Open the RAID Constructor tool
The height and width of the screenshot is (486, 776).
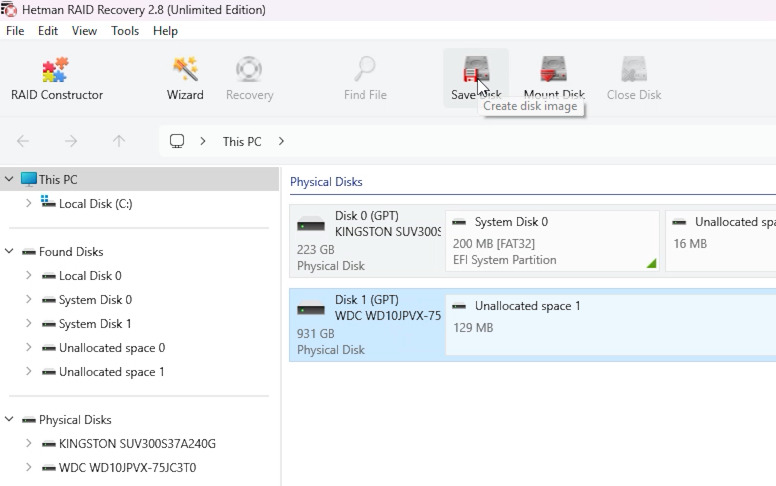tap(56, 79)
